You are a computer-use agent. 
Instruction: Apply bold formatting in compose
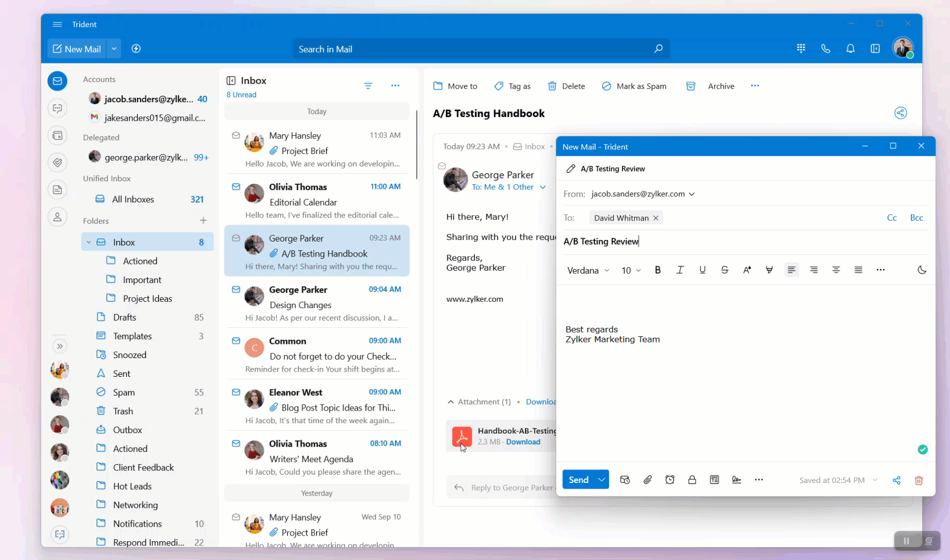click(658, 270)
